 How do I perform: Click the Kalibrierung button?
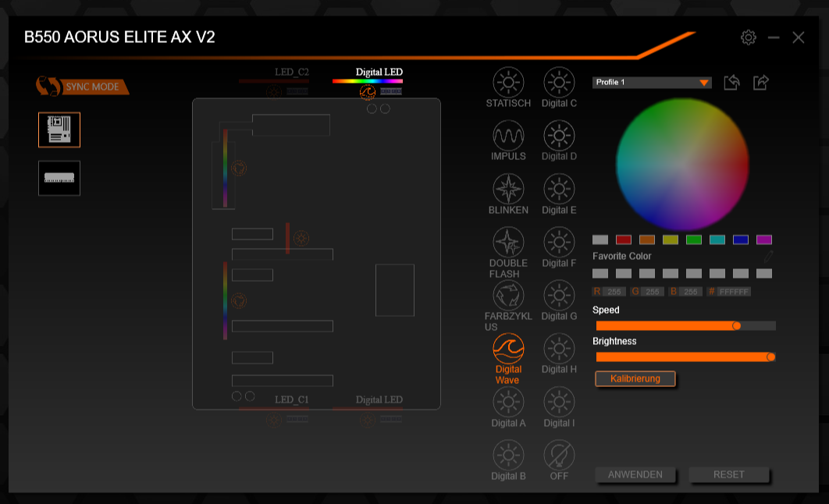(x=635, y=379)
